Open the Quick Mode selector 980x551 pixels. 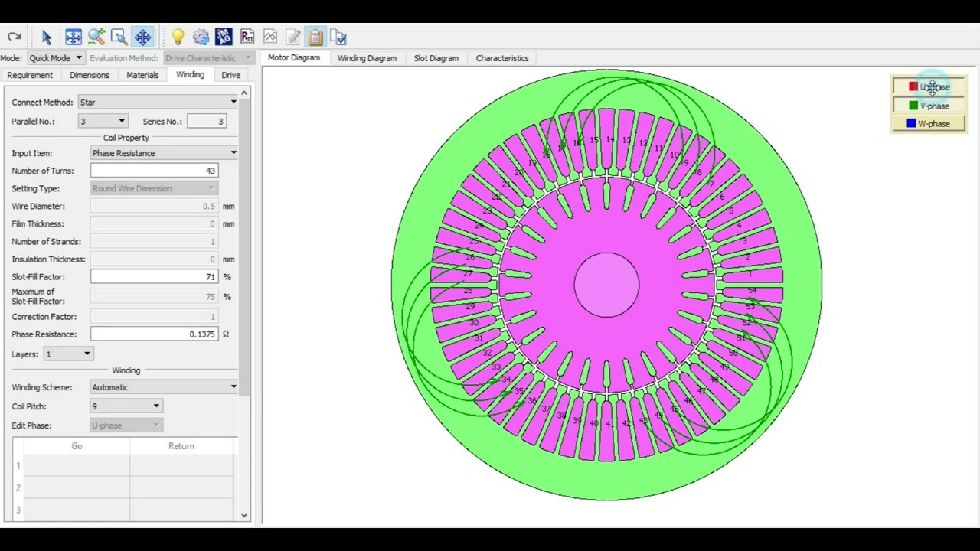[x=55, y=58]
